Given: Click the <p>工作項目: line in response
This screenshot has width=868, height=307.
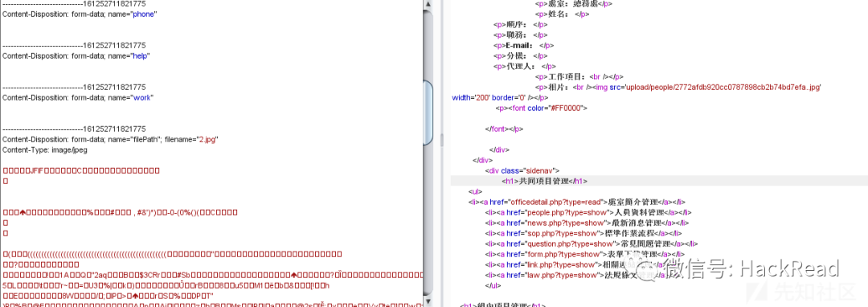Looking at the screenshot, I should pos(579,77).
